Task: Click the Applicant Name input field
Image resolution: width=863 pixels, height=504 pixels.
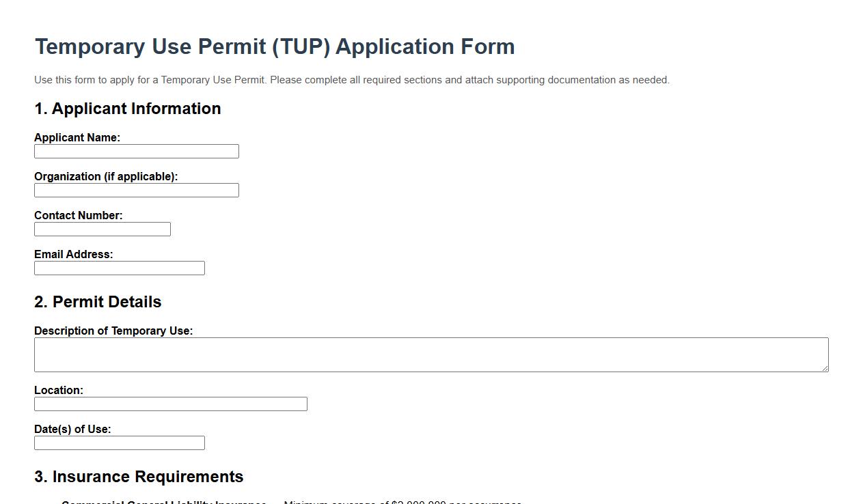Action: coord(136,151)
